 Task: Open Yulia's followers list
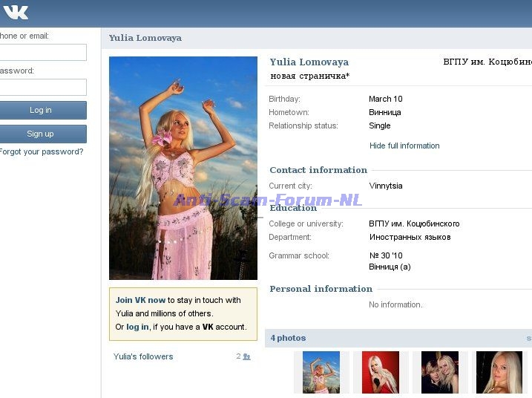143,357
